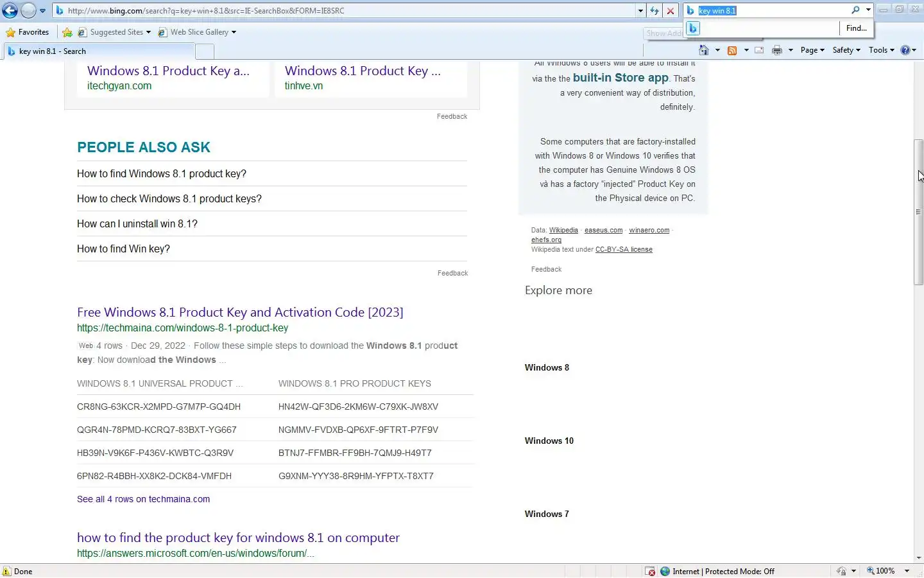Click the search magnifier icon in search box
Screen dimensions: 924x578
coord(855,10)
